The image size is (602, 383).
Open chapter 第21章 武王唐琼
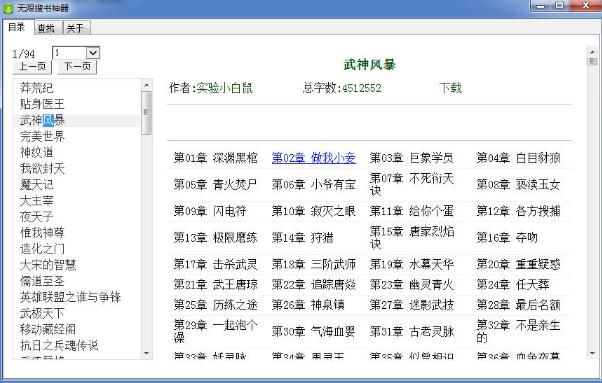click(x=215, y=284)
